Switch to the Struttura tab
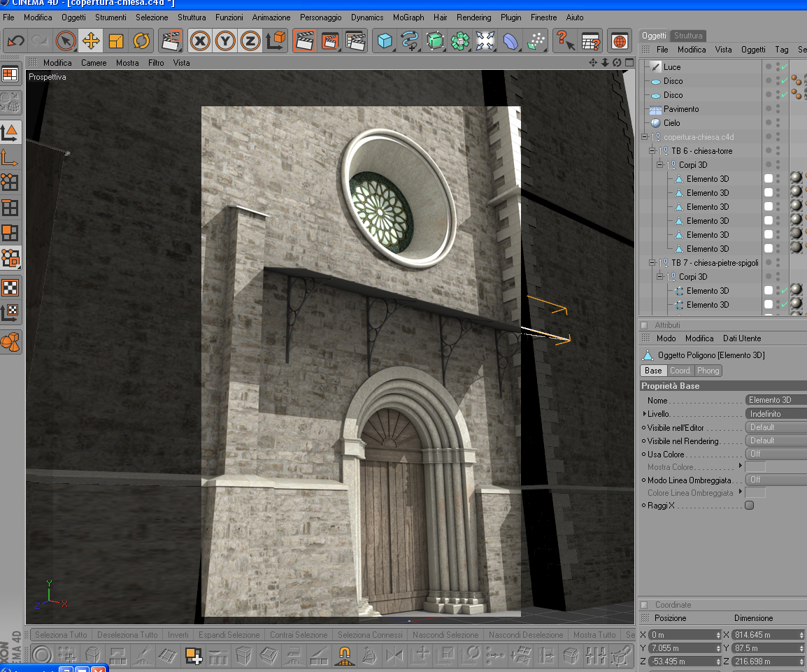This screenshot has width=807, height=672. click(x=688, y=36)
